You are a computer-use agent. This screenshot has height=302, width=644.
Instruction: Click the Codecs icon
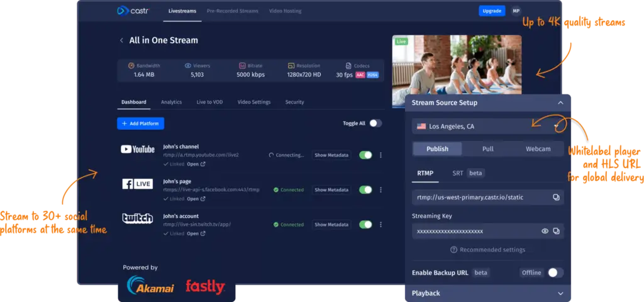coord(348,65)
